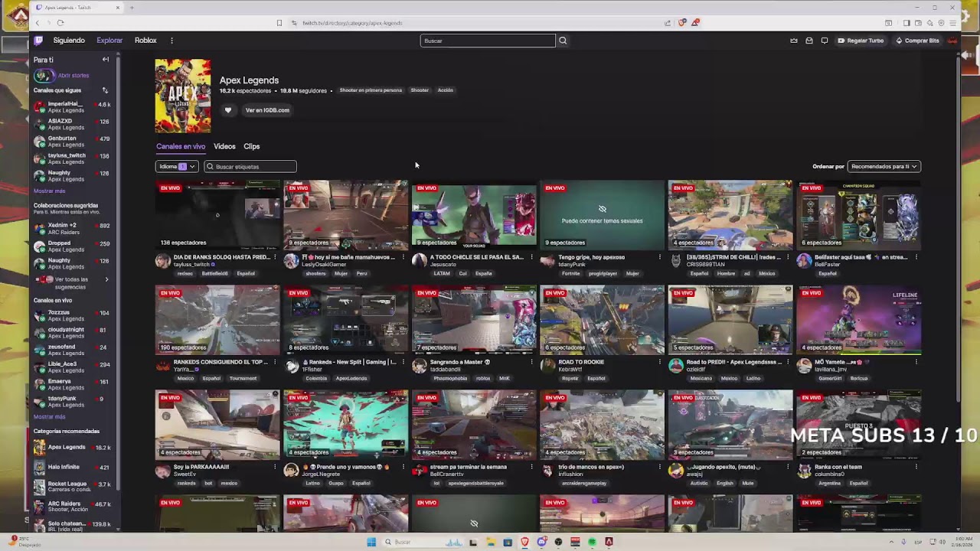Image resolution: width=980 pixels, height=551 pixels.
Task: Follow Apex Legends with the heart icon
Action: [x=227, y=110]
